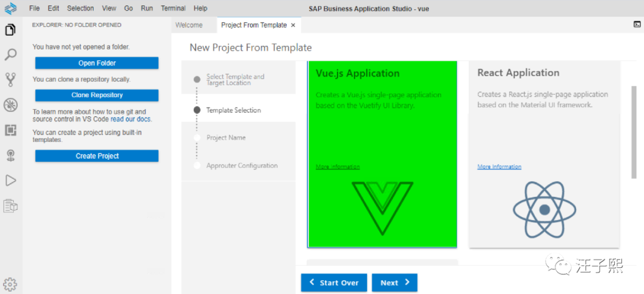This screenshot has width=644, height=294.
Task: Click the Open Folder button
Action: 97,63
